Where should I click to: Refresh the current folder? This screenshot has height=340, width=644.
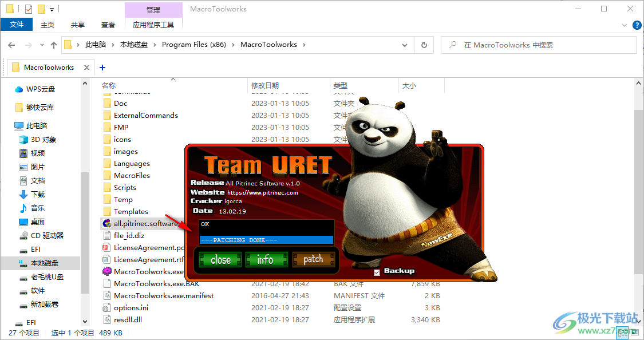(x=424, y=45)
